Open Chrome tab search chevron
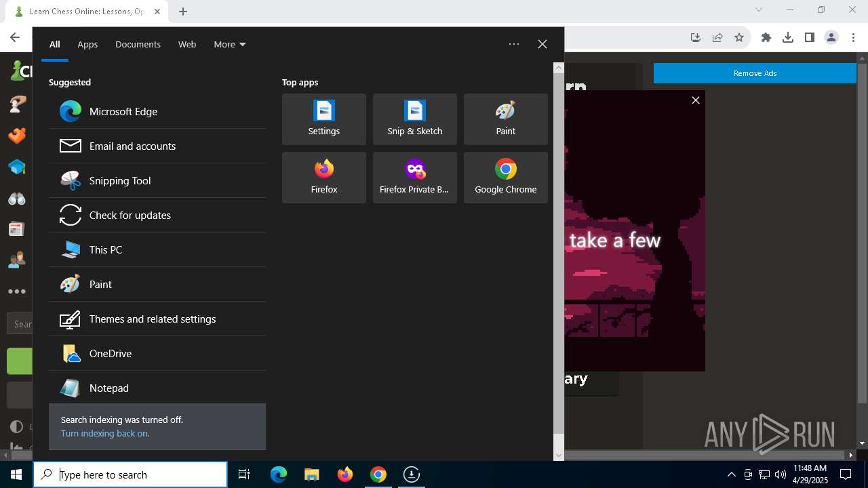The height and width of the screenshot is (488, 868). [x=759, y=9]
